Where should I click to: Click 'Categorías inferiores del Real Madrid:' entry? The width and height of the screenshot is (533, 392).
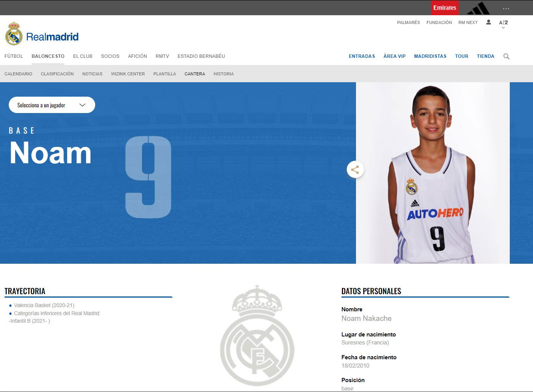[x=57, y=313]
